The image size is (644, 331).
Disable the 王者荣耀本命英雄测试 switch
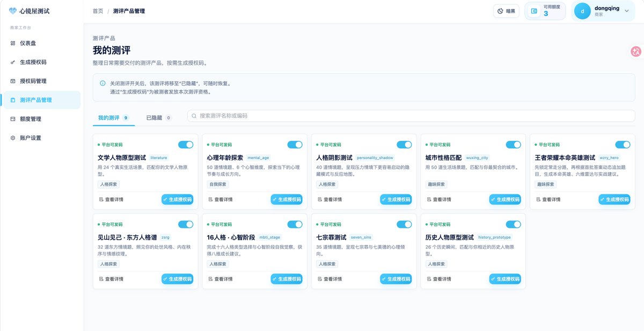point(623,145)
